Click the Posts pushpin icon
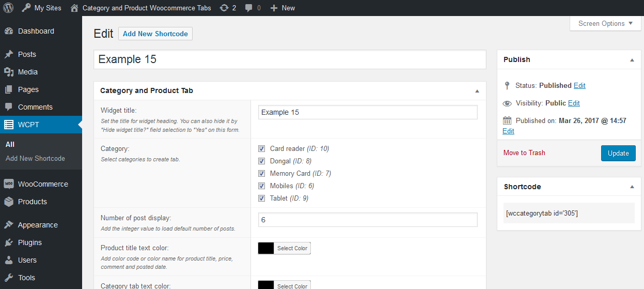This screenshot has width=644, height=289. pos(9,54)
